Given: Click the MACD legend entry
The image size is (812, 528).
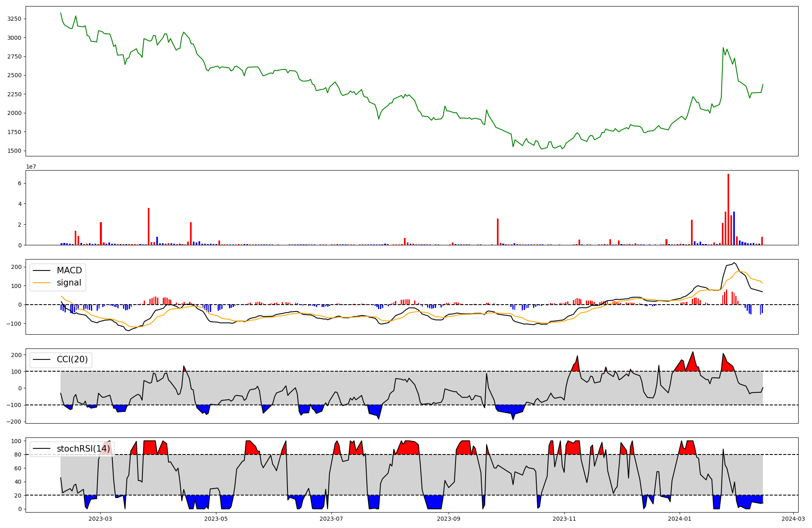Looking at the screenshot, I should 69,270.
